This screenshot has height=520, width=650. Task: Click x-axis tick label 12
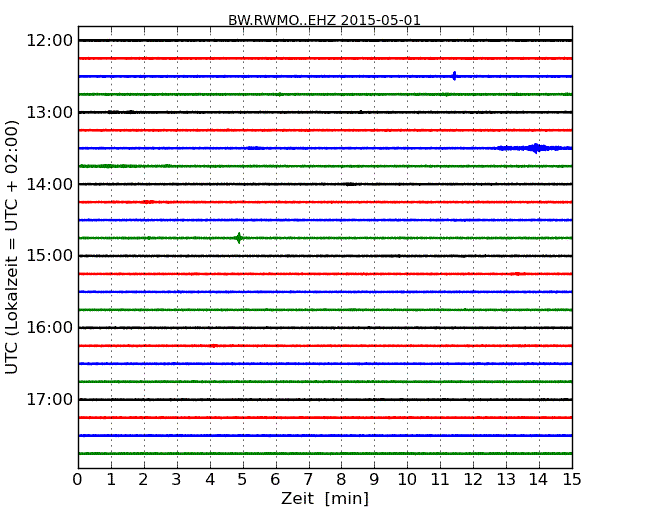pyautogui.click(x=473, y=480)
